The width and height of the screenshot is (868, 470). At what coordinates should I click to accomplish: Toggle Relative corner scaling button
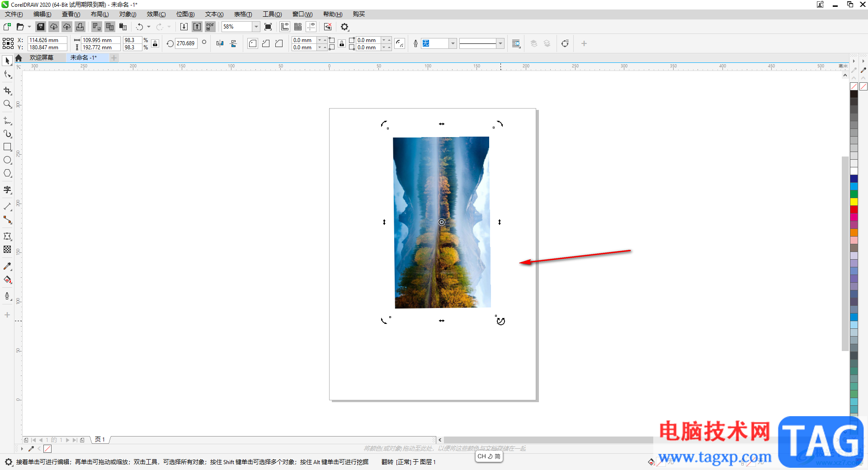pos(400,43)
